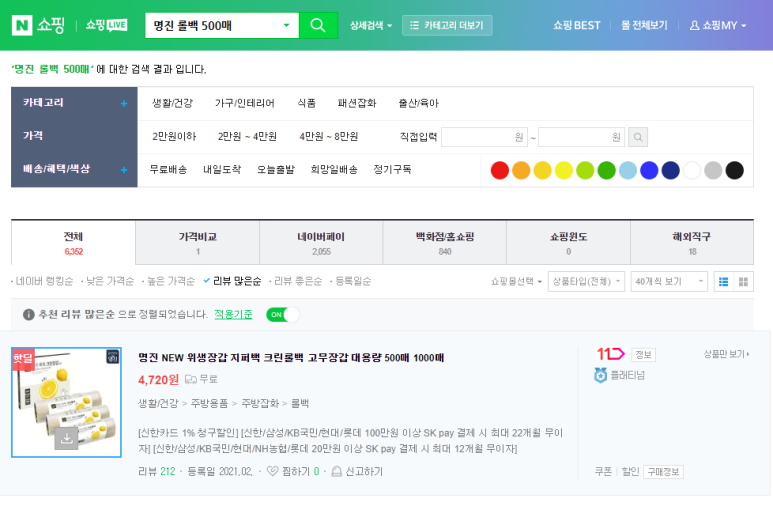Click the free delivery truck icon
This screenshot has height=506, width=773.
point(191,379)
